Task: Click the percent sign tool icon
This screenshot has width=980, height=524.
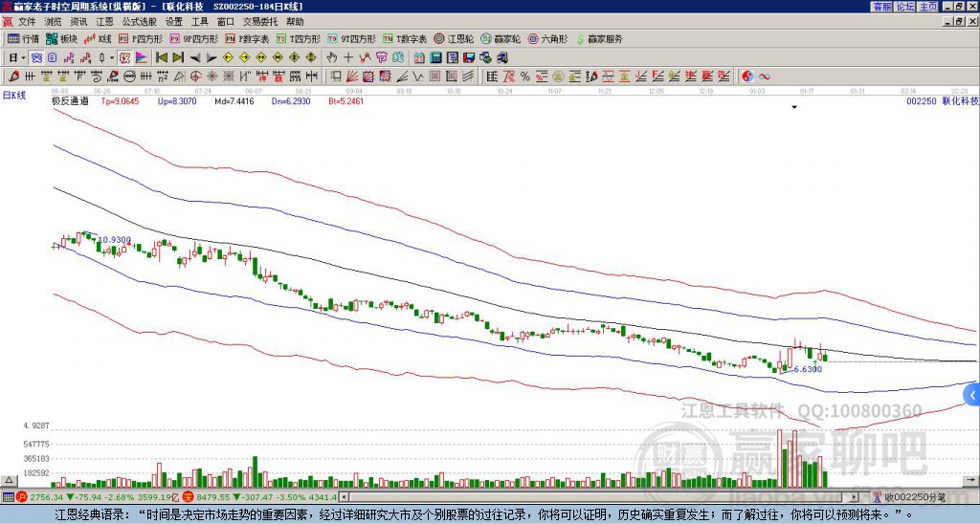Action: click(x=524, y=76)
